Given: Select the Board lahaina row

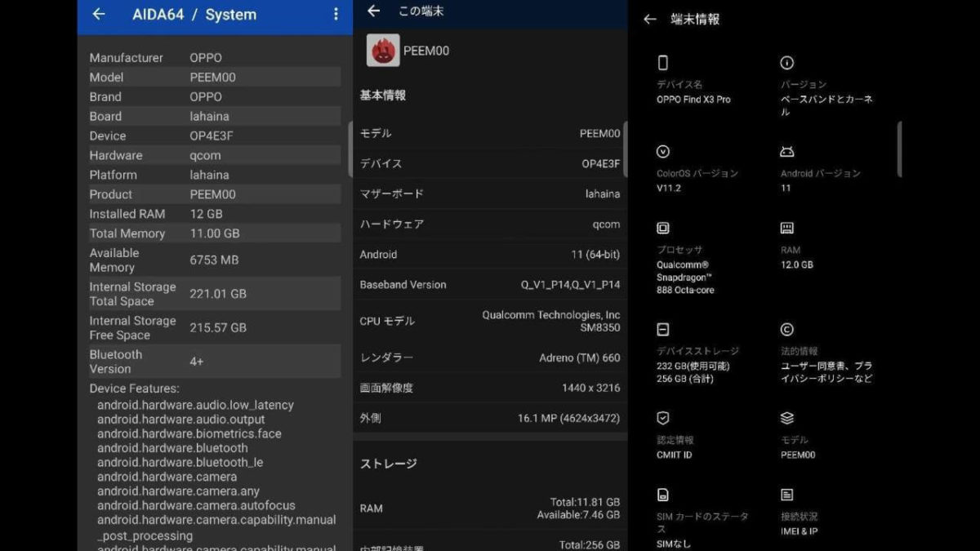Looking at the screenshot, I should (215, 117).
